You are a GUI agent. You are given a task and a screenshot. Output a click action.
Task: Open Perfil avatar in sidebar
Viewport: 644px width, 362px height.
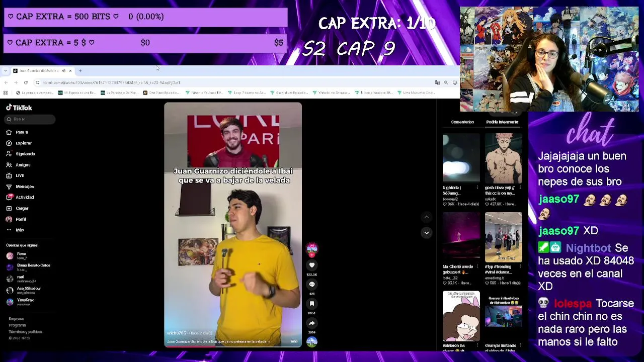(9, 219)
